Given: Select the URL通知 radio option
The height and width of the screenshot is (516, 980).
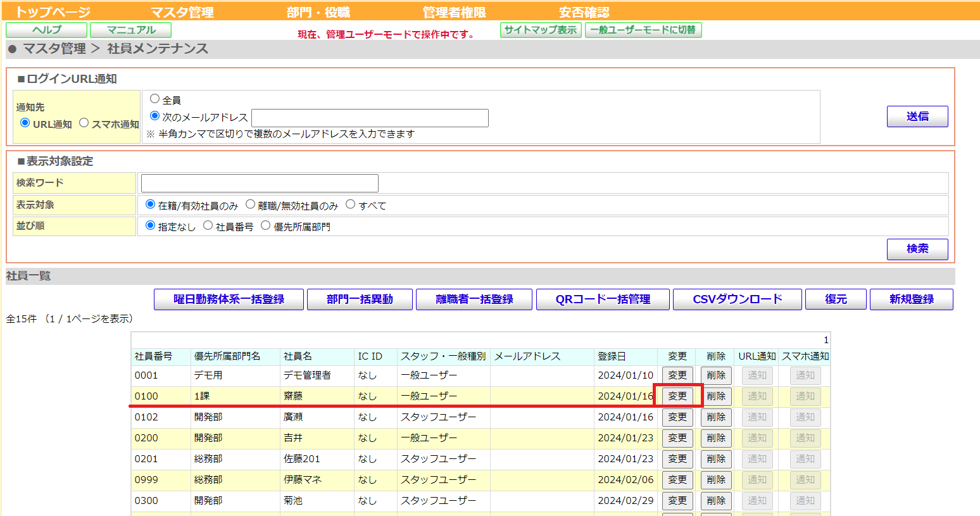Looking at the screenshot, I should 25,123.
